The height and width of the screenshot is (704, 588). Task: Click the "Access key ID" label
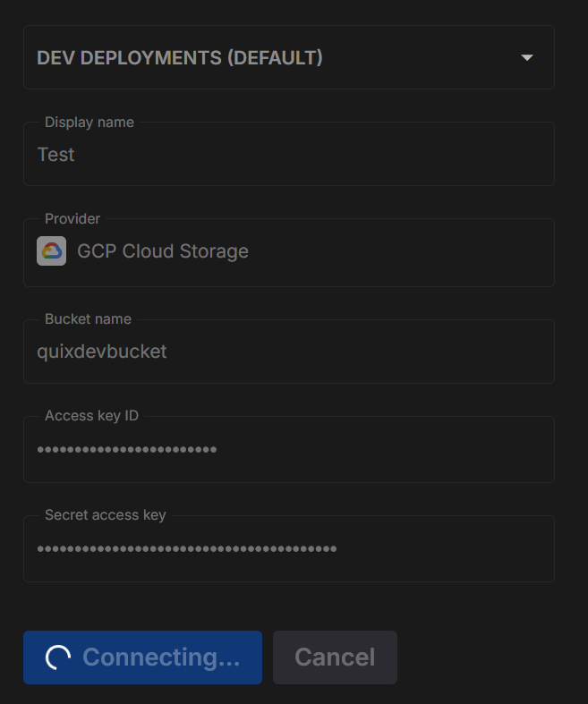(91, 416)
